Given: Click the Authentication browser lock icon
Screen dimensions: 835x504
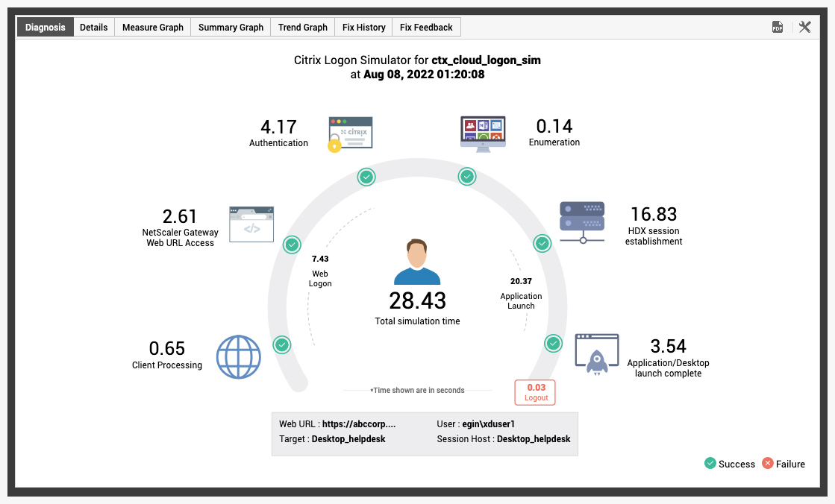Looking at the screenshot, I should [350, 134].
